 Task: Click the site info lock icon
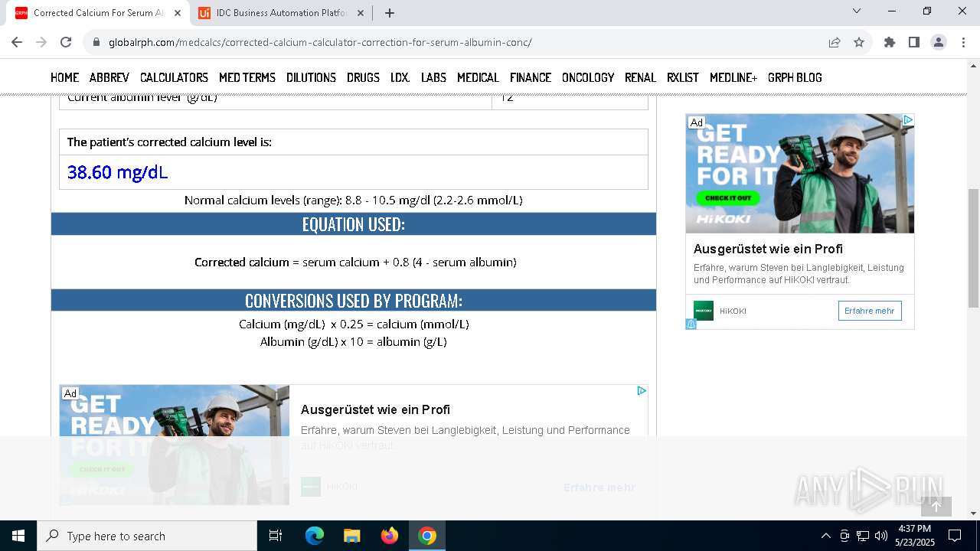(x=96, y=42)
